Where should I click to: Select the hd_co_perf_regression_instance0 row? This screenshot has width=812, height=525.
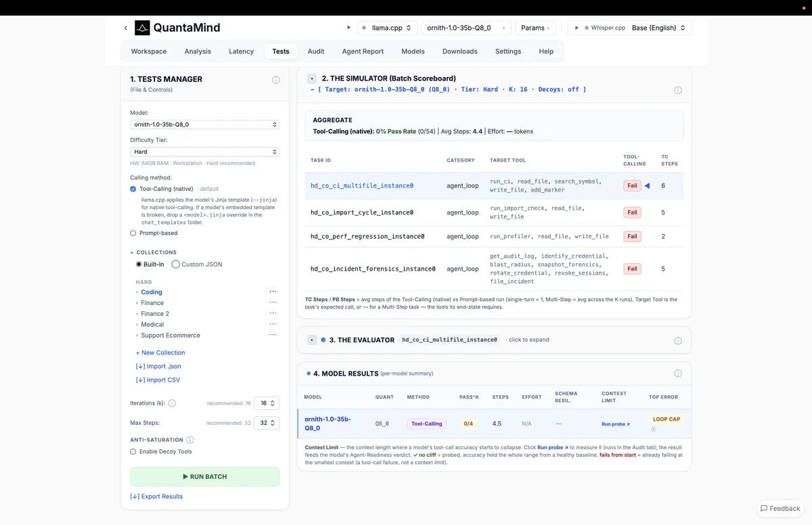click(x=494, y=236)
